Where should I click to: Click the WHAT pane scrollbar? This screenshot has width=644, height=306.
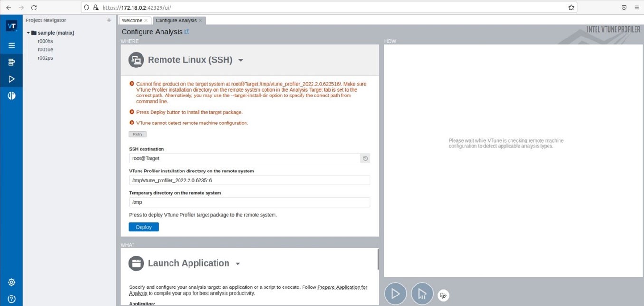tap(378, 259)
